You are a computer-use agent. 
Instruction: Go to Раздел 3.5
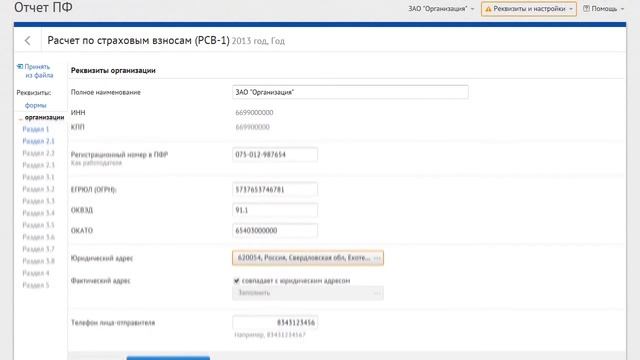click(38, 225)
